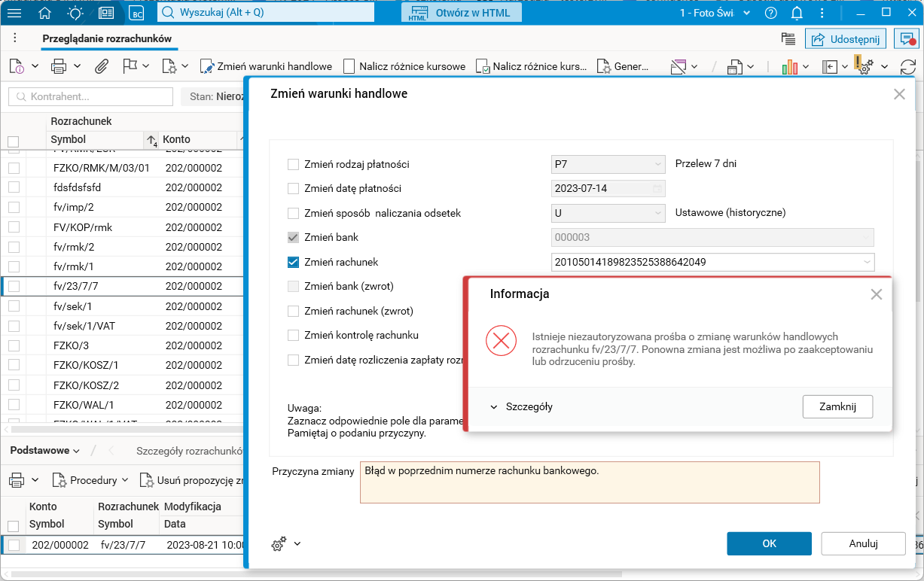Click the printer icon in bottom panel
924x581 pixels.
(x=17, y=480)
